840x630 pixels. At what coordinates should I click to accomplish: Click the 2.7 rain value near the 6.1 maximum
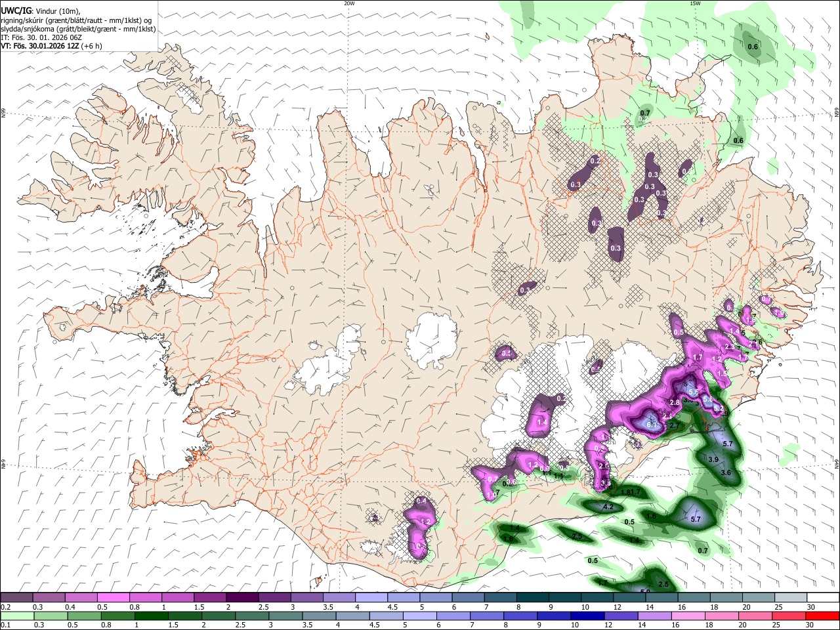(x=674, y=425)
